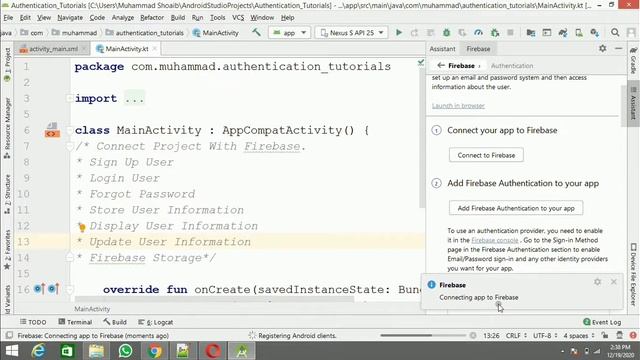Click the Run Anything icon in toolbar
This screenshot has height=360, width=640.
pyautogui.click(x=547, y=33)
